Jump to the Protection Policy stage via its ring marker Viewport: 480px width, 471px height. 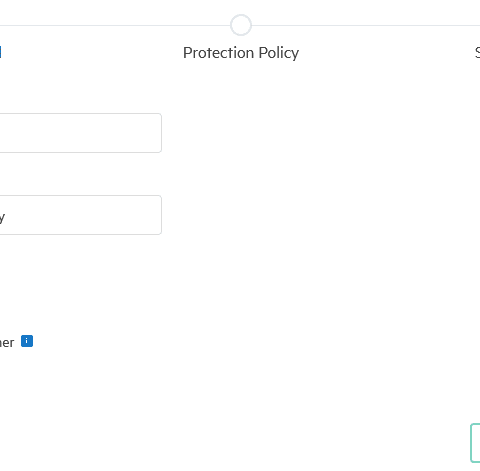tap(241, 25)
